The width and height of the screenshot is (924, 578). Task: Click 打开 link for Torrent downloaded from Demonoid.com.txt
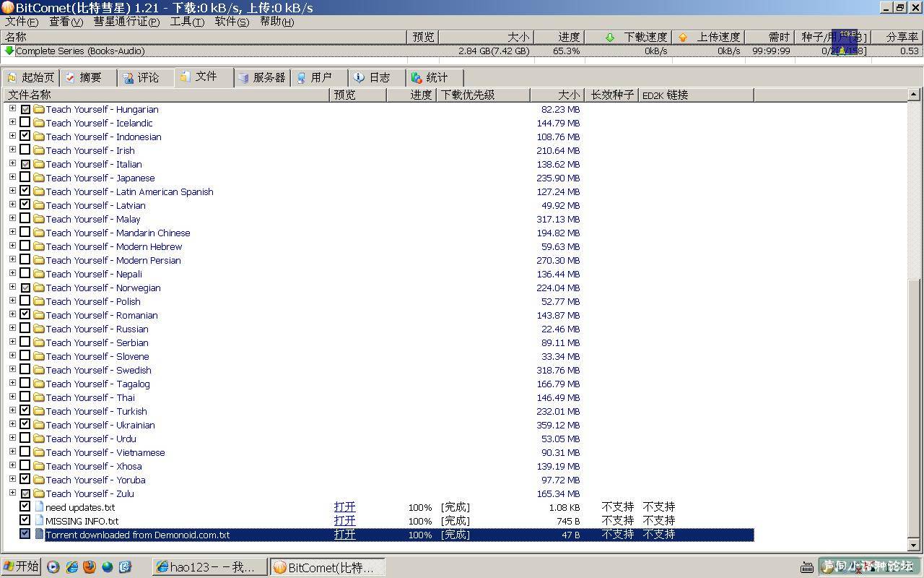pos(345,535)
